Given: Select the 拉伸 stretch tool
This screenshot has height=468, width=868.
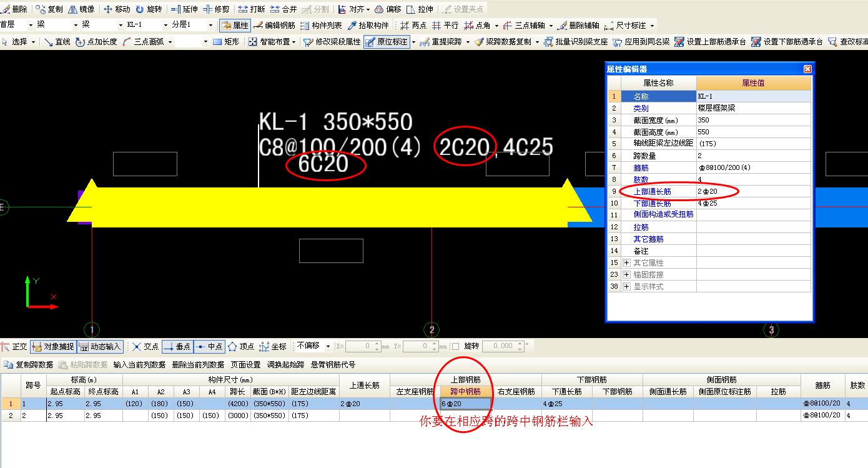Looking at the screenshot, I should [x=420, y=9].
